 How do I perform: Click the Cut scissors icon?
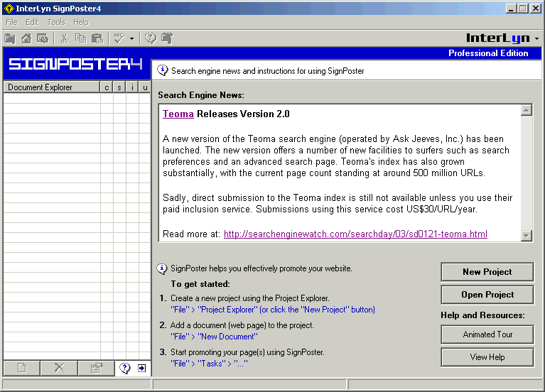coord(64,38)
